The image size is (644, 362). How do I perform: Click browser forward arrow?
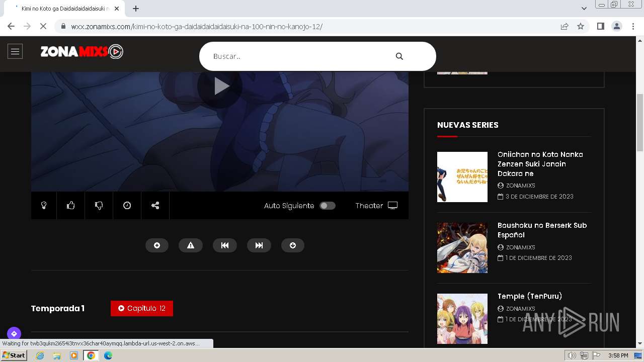pos(27,26)
